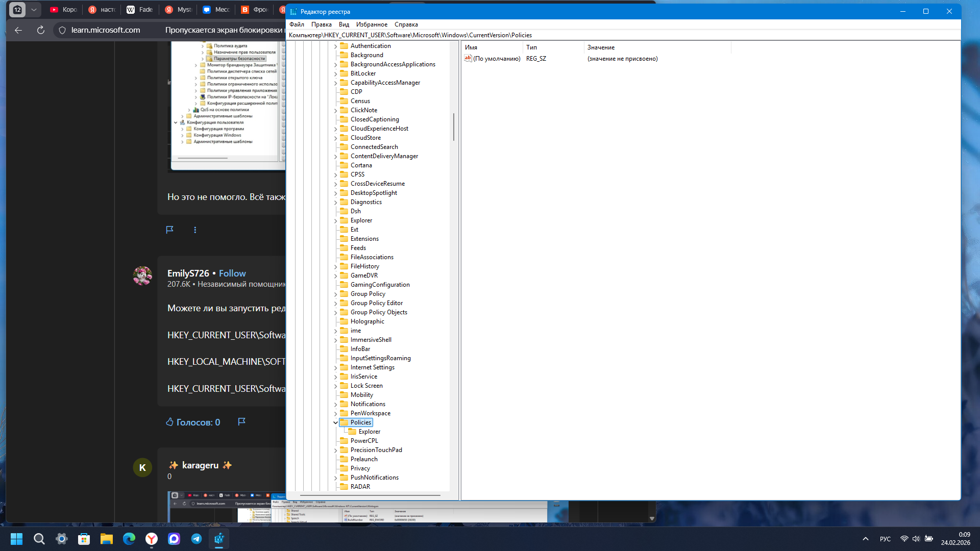Viewport: 980px width, 551px height.
Task: Open volume control in system tray
Action: click(x=916, y=539)
